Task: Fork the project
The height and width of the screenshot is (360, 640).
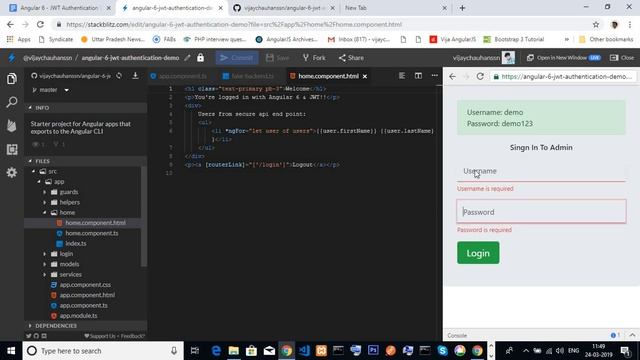Action: tap(314, 58)
